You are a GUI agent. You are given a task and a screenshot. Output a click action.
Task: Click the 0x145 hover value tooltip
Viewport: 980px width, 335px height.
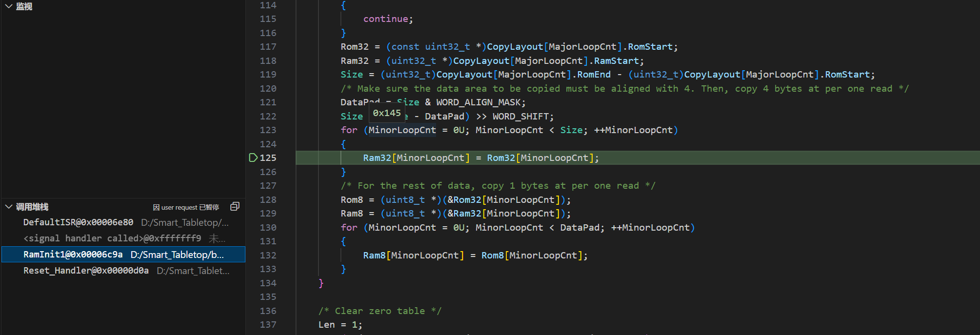click(386, 113)
